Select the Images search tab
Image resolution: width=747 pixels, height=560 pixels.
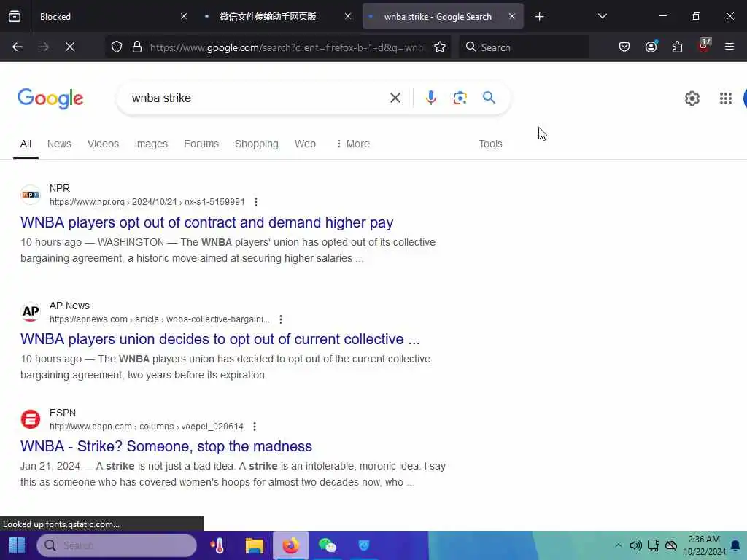151,144
